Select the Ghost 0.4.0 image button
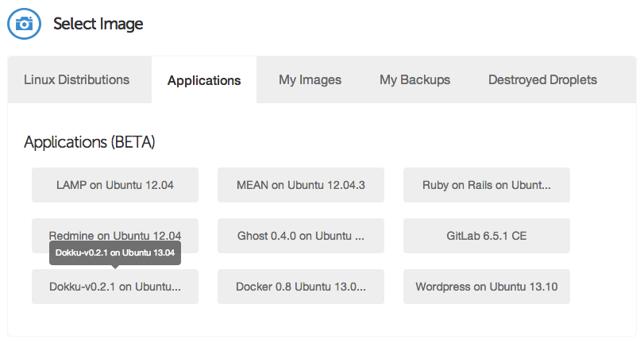This screenshot has width=644, height=343. click(x=301, y=236)
